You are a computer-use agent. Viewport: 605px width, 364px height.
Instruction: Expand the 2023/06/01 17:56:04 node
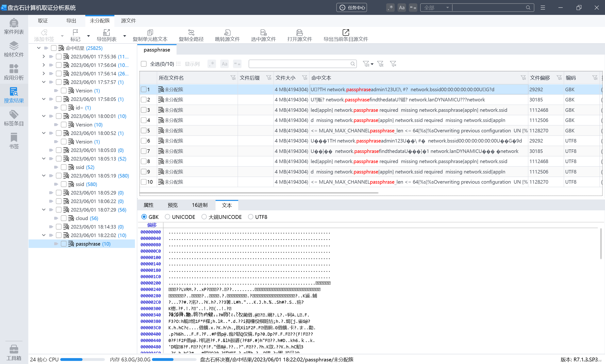tap(44, 65)
